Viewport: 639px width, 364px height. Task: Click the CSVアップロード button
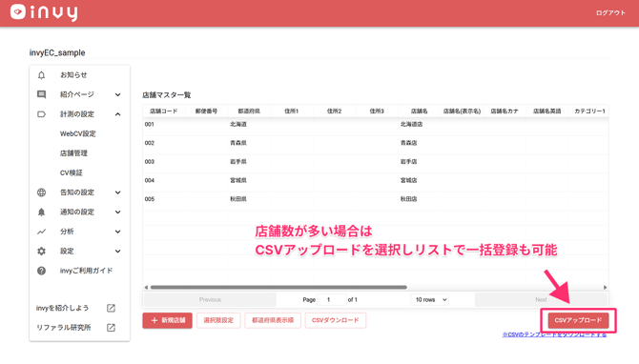tap(578, 320)
